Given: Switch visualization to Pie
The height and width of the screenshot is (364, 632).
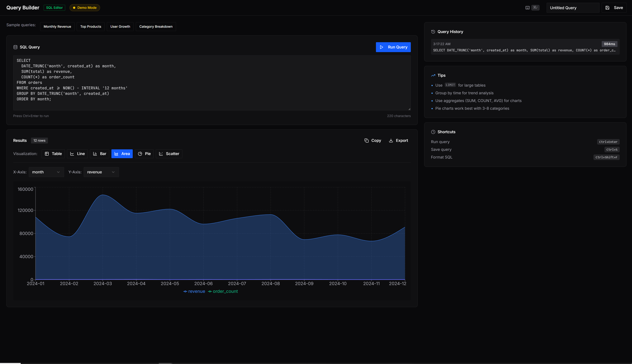Looking at the screenshot, I should pos(144,154).
